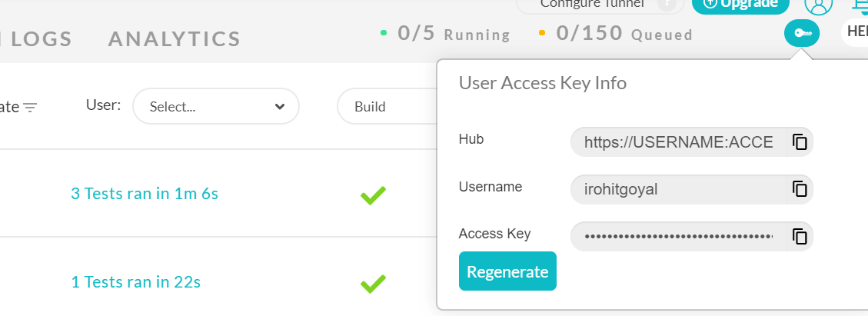This screenshot has height=316, width=868.
Task: Switch to the LOGS tab
Action: (41, 38)
